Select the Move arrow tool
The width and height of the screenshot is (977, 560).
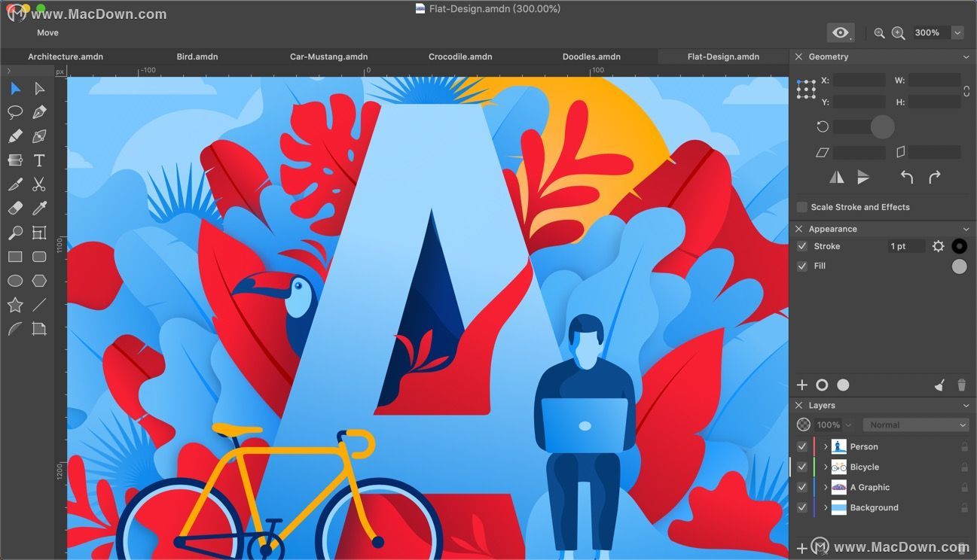pyautogui.click(x=15, y=89)
